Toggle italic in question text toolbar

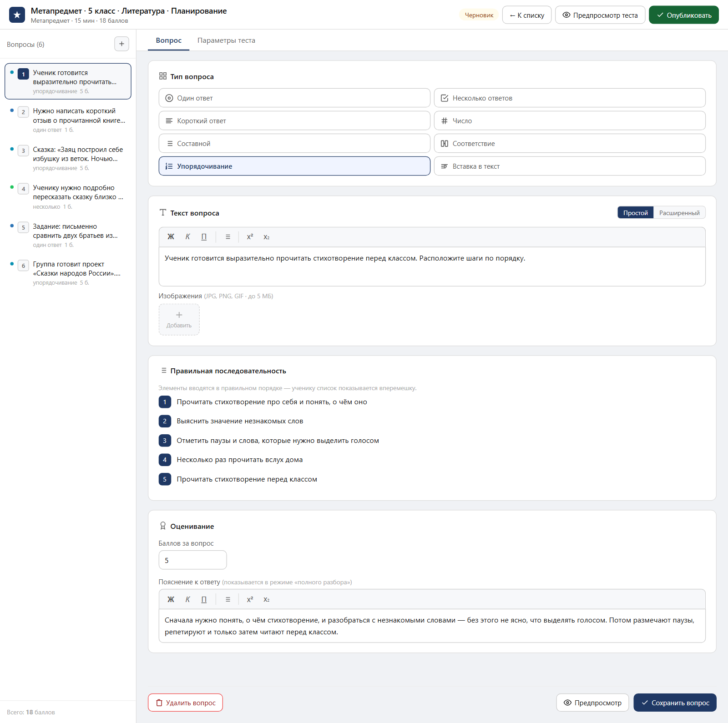187,237
